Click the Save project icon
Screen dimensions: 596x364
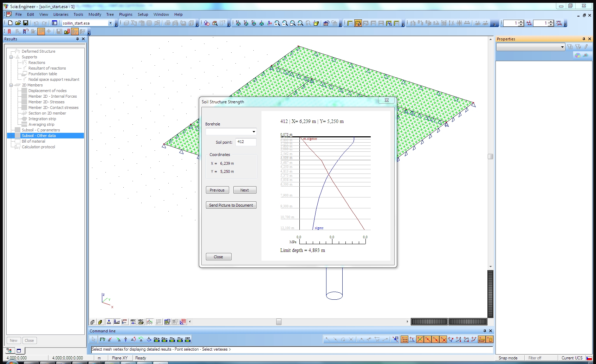(26, 23)
